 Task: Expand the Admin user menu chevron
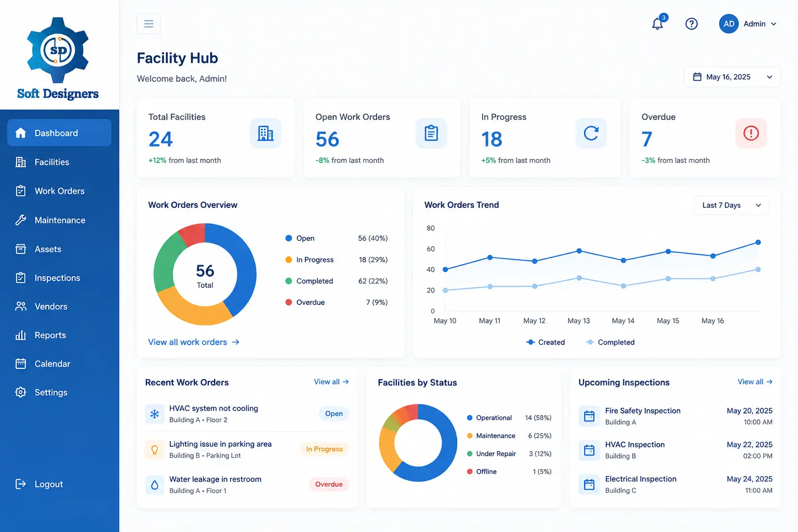pyautogui.click(x=774, y=24)
